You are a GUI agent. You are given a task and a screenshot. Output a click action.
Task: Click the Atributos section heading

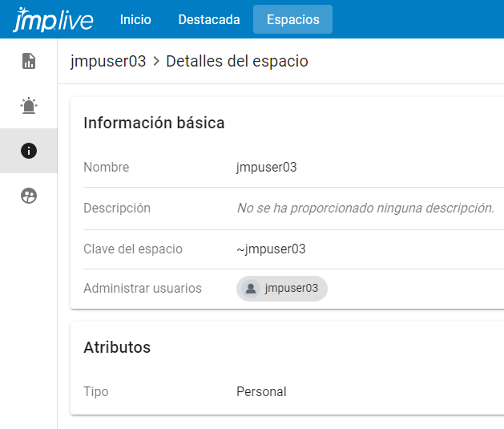[117, 347]
